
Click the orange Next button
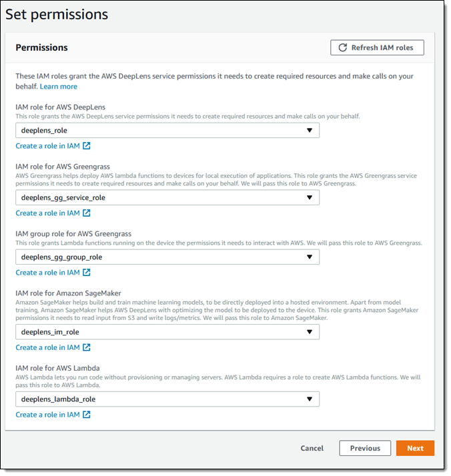pos(415,448)
